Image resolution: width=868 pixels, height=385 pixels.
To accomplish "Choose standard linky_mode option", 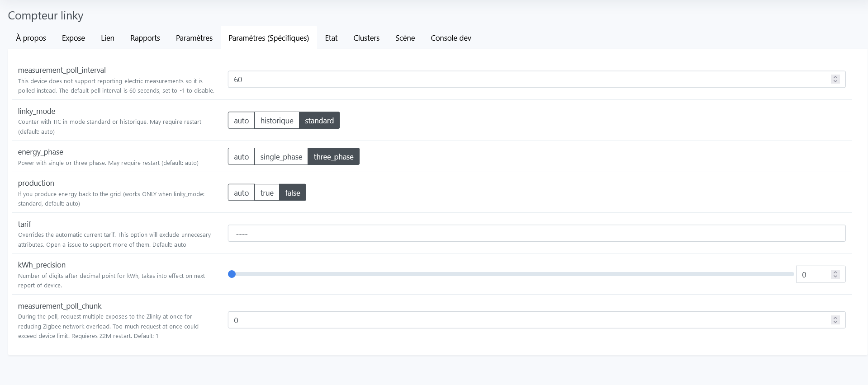I will [x=319, y=121].
